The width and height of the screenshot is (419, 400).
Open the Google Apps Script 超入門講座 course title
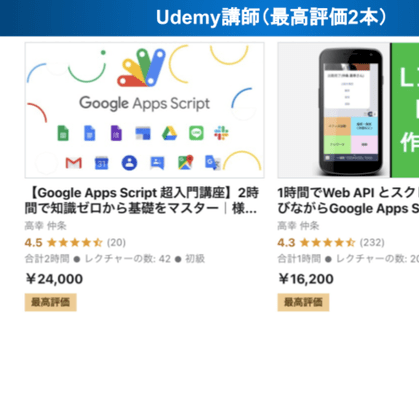pyautogui.click(x=142, y=201)
